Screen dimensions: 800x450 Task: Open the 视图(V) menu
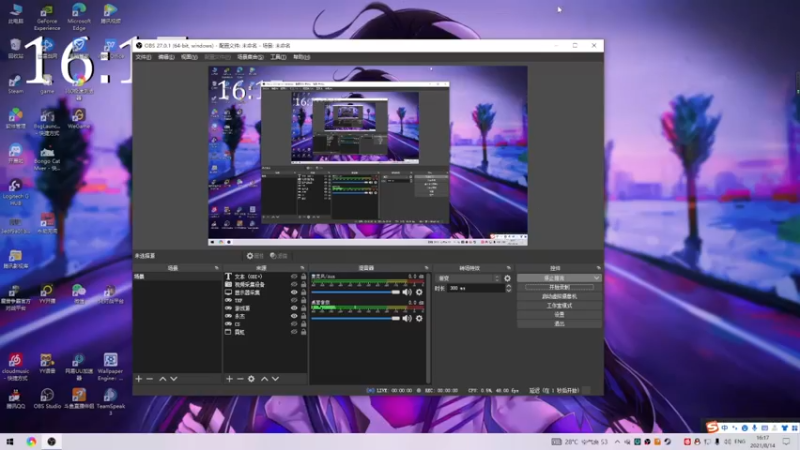[x=189, y=57]
